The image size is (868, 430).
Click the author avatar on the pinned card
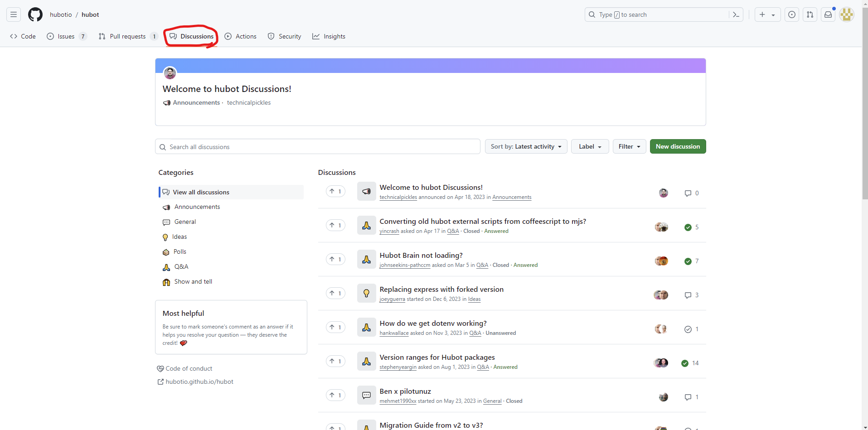click(x=170, y=73)
